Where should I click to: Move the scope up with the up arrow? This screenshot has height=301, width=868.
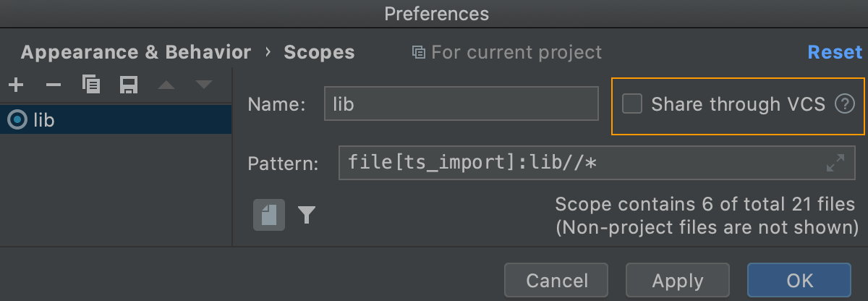coord(166,85)
